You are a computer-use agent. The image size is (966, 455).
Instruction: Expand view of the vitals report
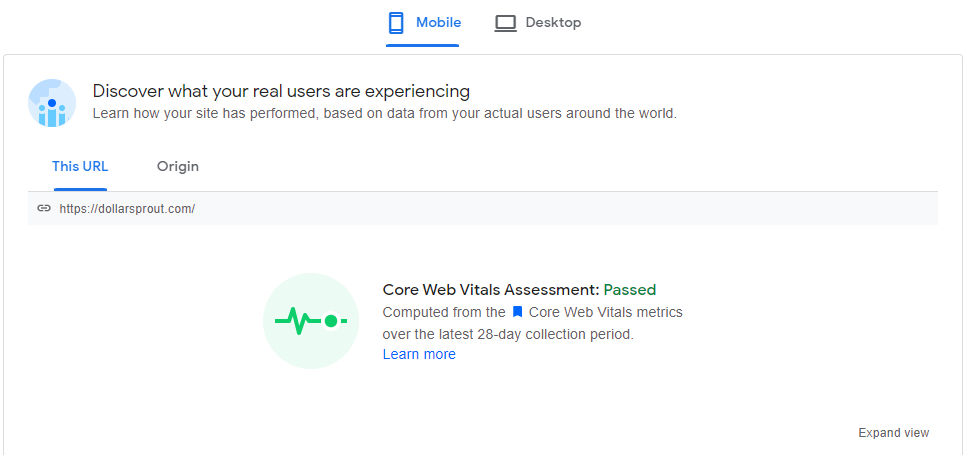[x=893, y=433]
